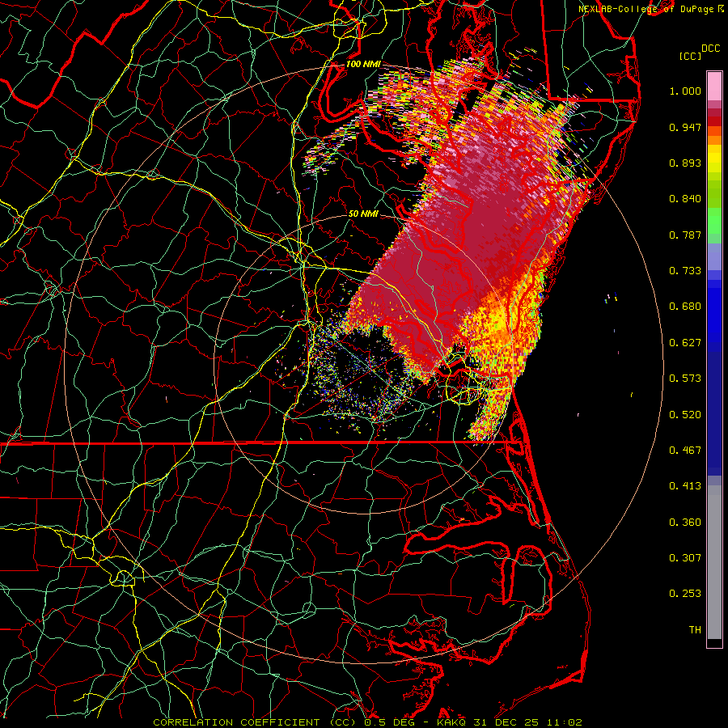
Task: Click the 0.467 legend value
Action: [x=685, y=451]
